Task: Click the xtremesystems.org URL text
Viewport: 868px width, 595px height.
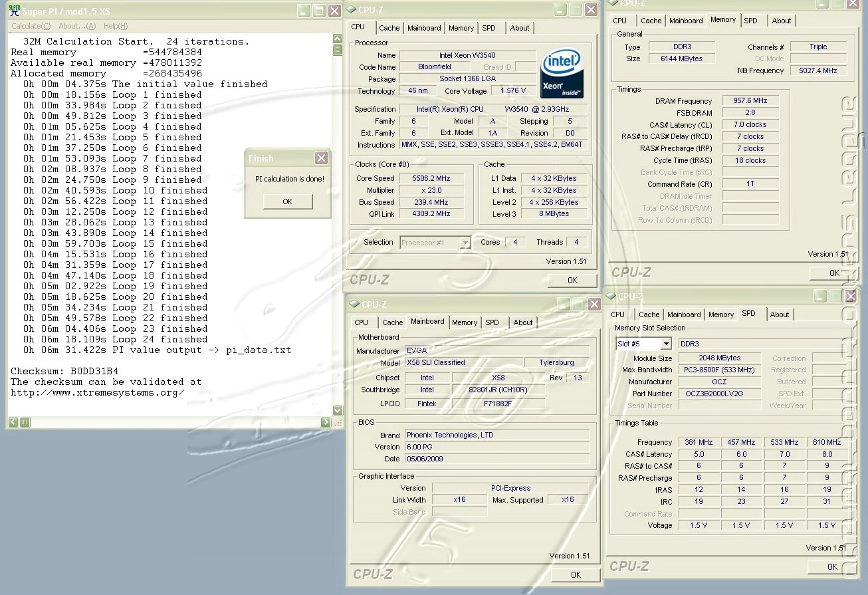Action: click(98, 392)
